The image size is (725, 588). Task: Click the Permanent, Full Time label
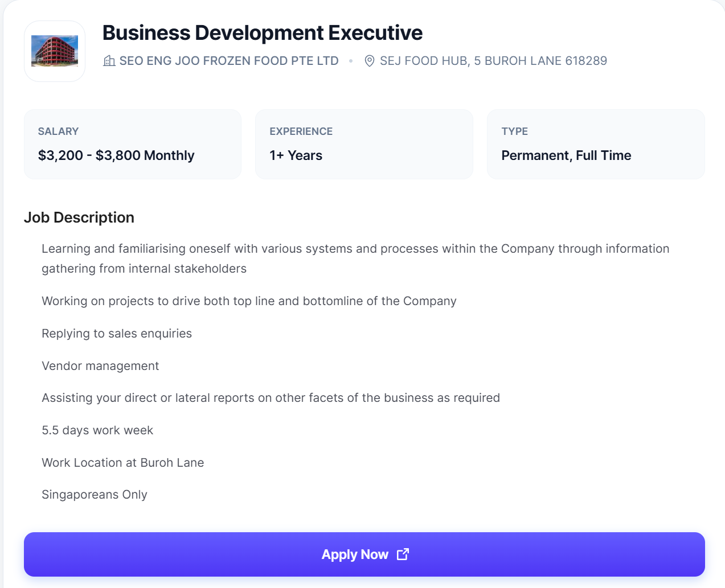[x=566, y=155]
